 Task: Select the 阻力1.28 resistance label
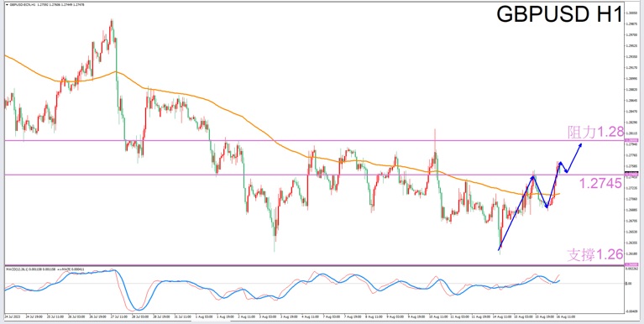[x=595, y=132]
